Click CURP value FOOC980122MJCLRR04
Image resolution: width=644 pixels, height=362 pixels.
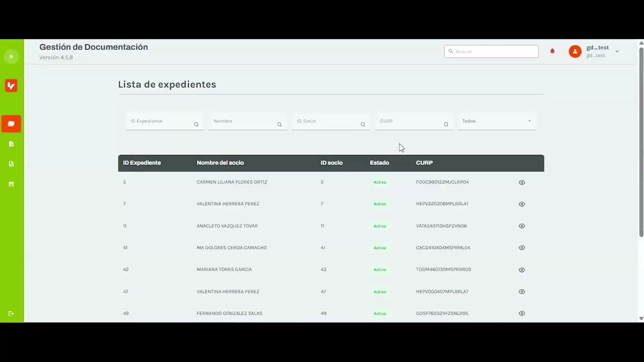coord(442,182)
